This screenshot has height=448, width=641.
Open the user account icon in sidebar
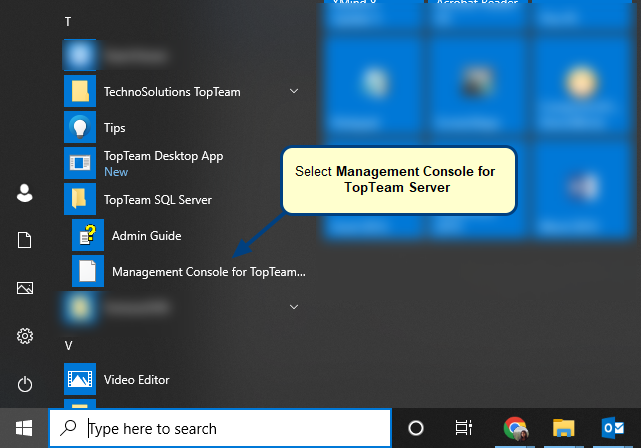point(25,193)
